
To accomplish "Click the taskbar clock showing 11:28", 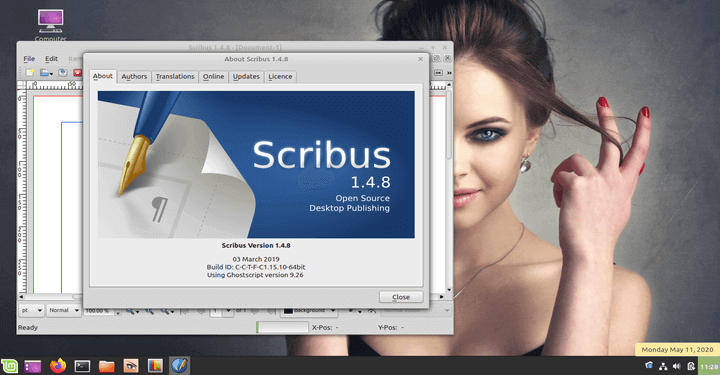I will click(x=709, y=366).
